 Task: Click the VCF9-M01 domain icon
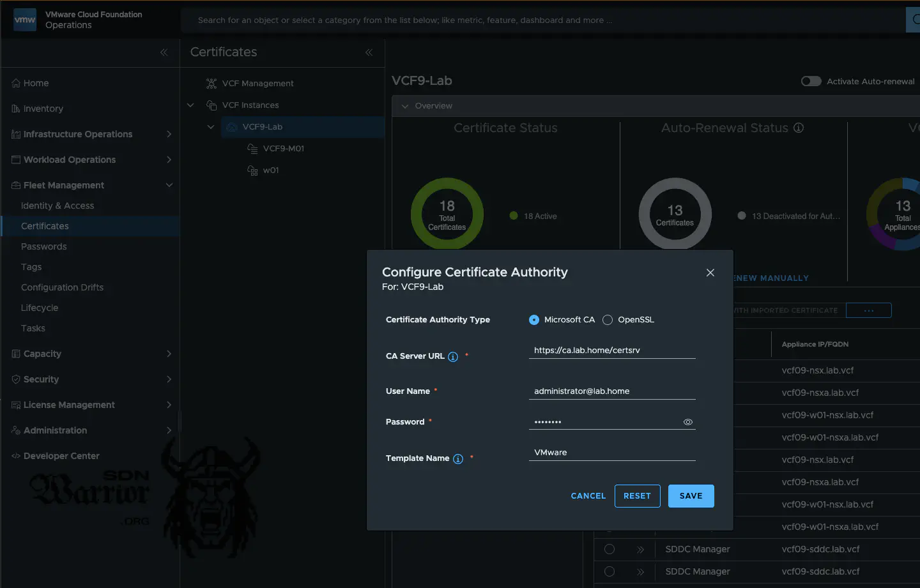pyautogui.click(x=252, y=149)
